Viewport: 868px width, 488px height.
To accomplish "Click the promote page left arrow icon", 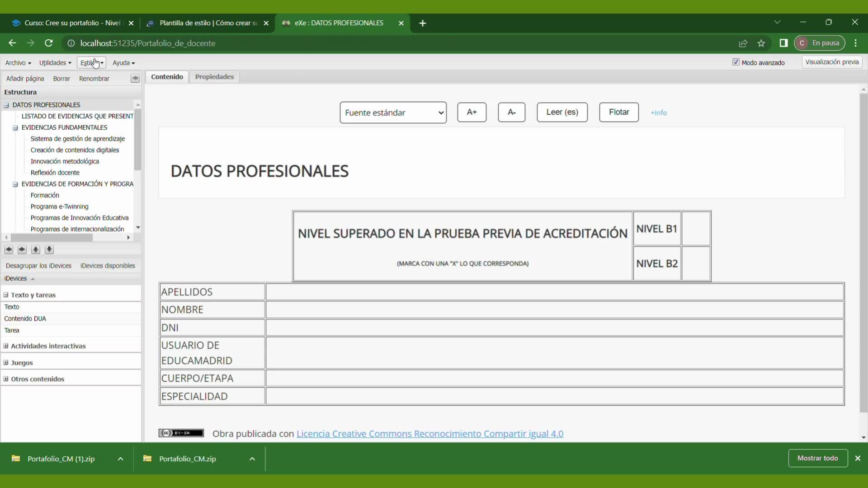I will click(x=9, y=249).
